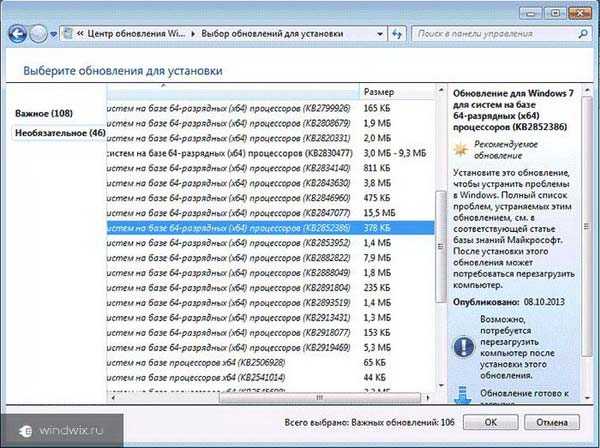Select update row KB2808679
This screenshot has height=448, width=600.
271,124
